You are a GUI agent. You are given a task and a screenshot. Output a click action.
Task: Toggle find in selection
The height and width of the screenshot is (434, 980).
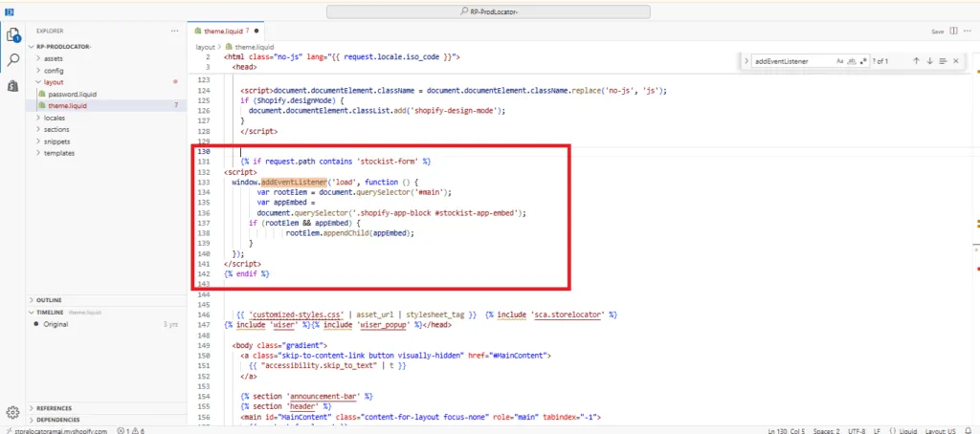click(x=943, y=61)
